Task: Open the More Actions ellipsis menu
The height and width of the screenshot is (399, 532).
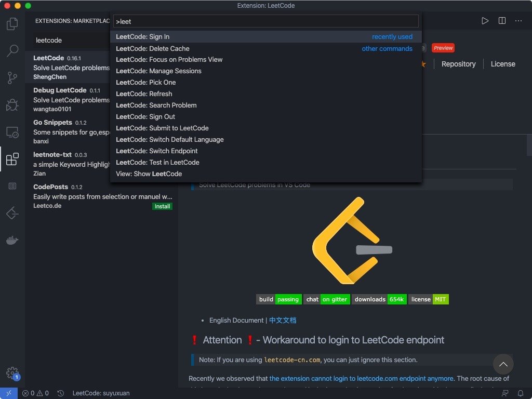Action: (518, 21)
